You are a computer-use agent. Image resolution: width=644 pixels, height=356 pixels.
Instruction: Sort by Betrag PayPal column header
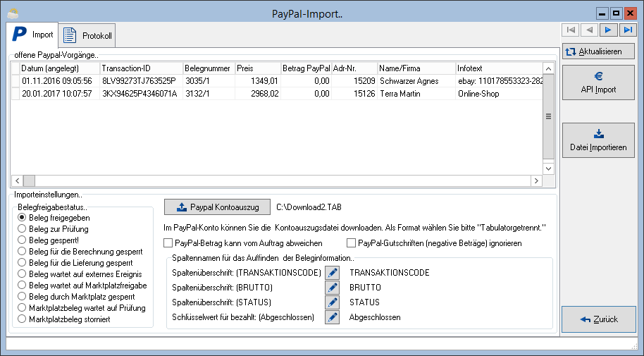pyautogui.click(x=306, y=68)
